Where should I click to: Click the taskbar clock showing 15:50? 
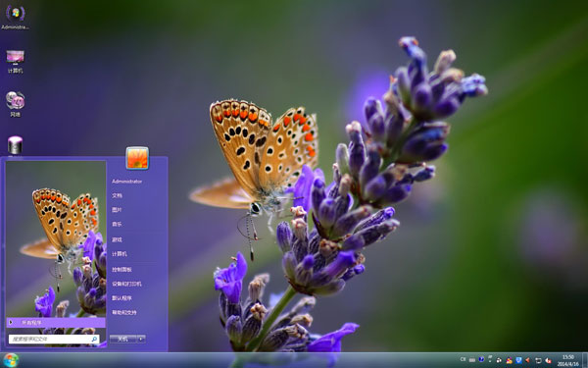coord(567,360)
